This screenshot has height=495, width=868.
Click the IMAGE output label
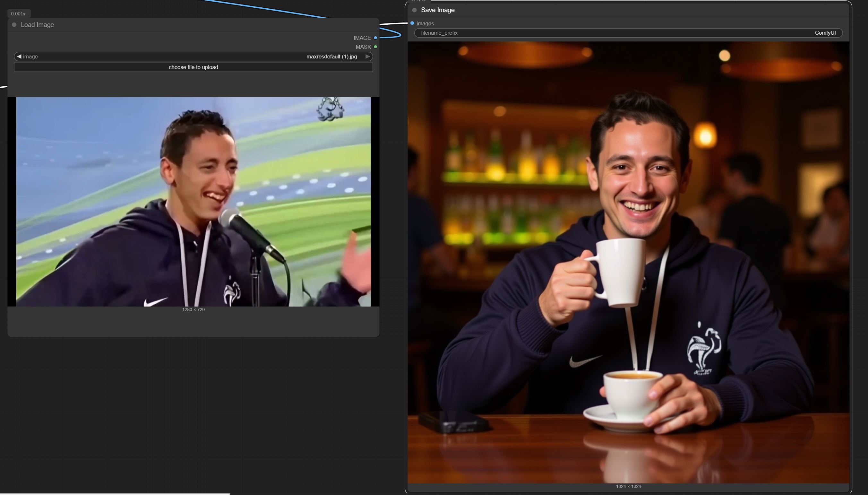(362, 38)
